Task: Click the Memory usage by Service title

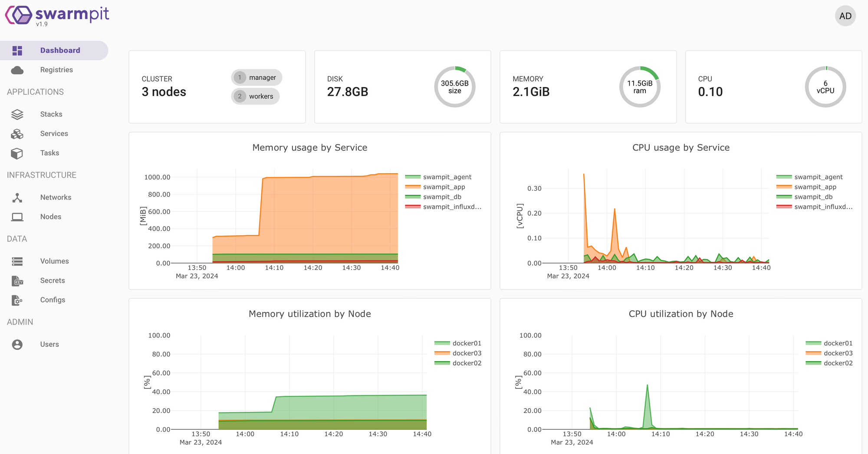Action: (x=310, y=148)
